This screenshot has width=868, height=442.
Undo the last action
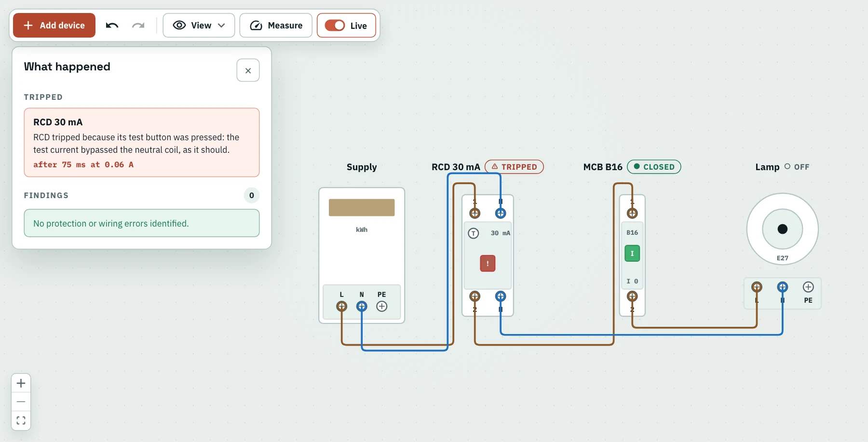click(112, 26)
